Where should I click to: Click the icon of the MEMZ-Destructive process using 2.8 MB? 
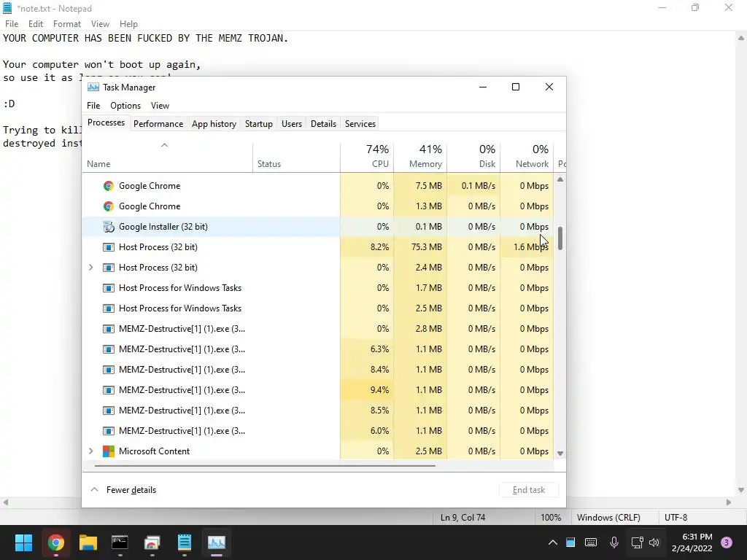click(109, 329)
